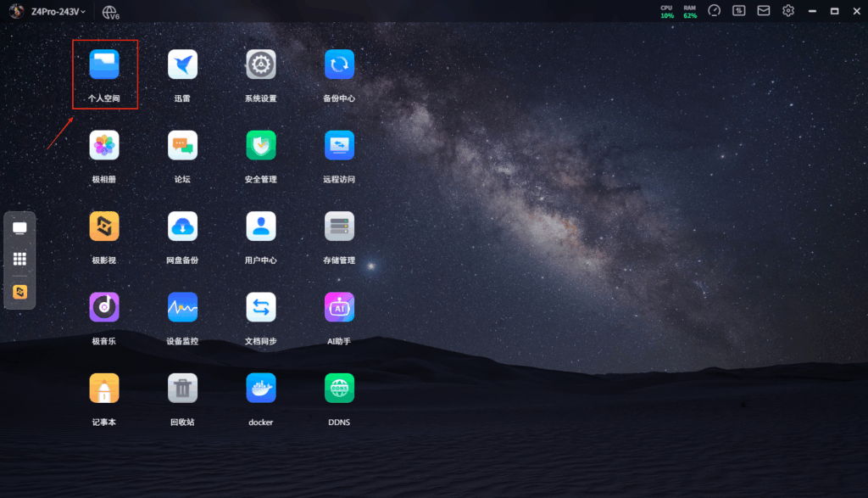Open the docker app icon
Image resolution: width=868 pixels, height=498 pixels.
tap(261, 388)
